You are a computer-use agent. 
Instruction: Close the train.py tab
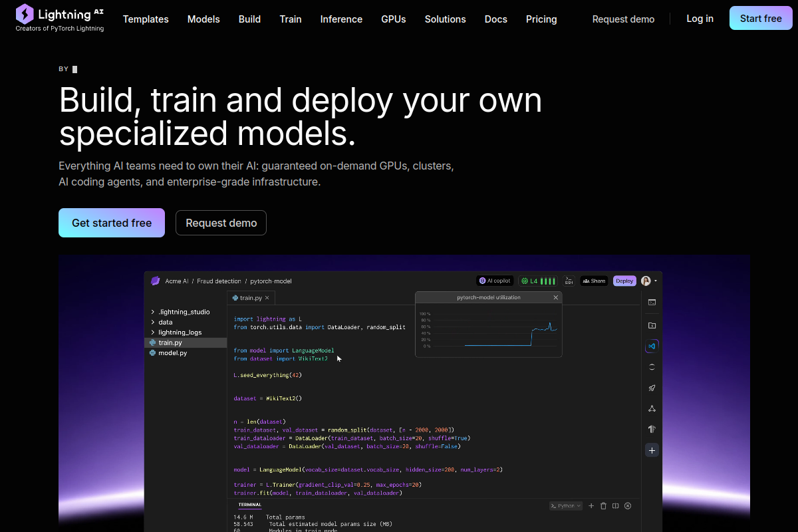coord(268,299)
